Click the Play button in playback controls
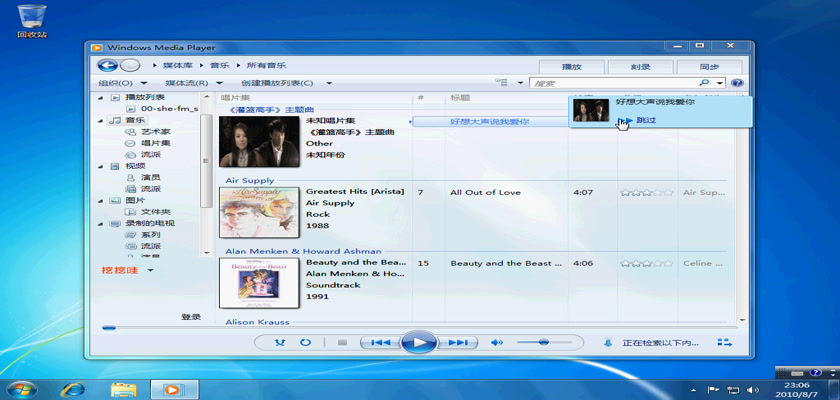This screenshot has width=840, height=400. (x=419, y=342)
